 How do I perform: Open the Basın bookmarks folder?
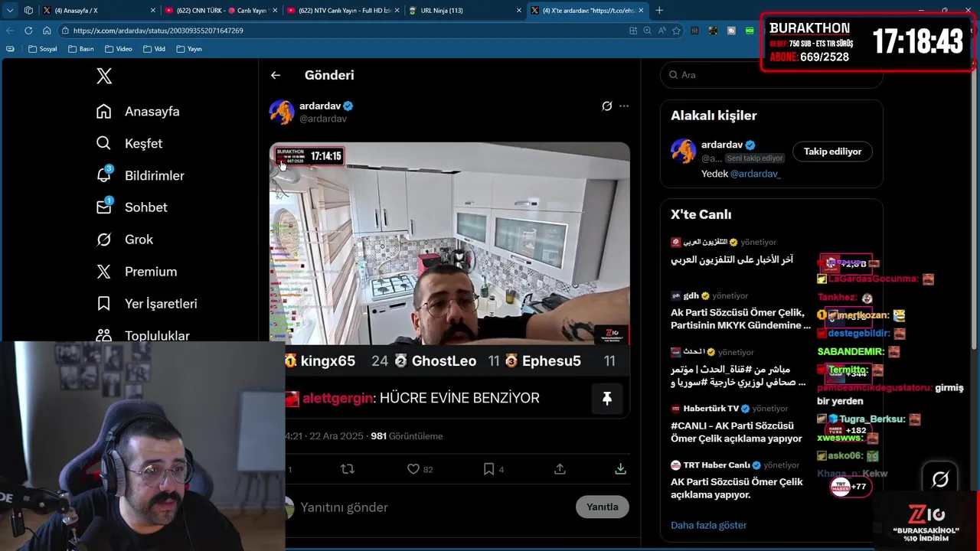81,49
